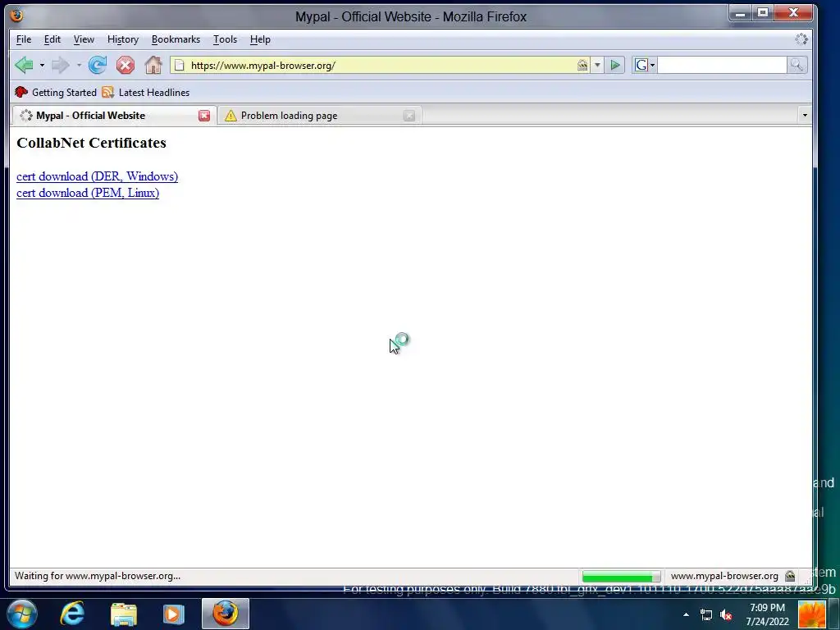
Task: Go back with the green Back arrow
Action: point(24,66)
